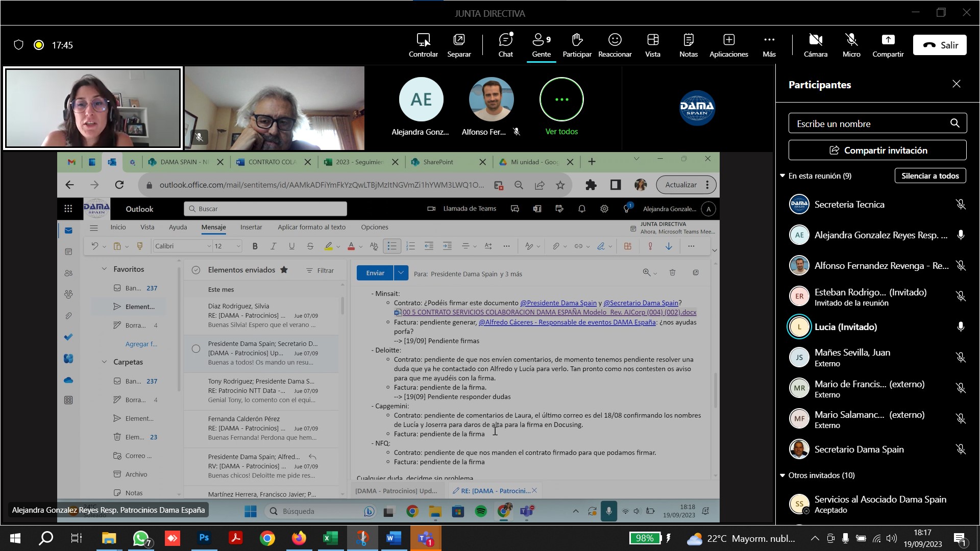Toggle Italic formatting button in ribbon
The height and width of the screenshot is (551, 980).
[273, 246]
